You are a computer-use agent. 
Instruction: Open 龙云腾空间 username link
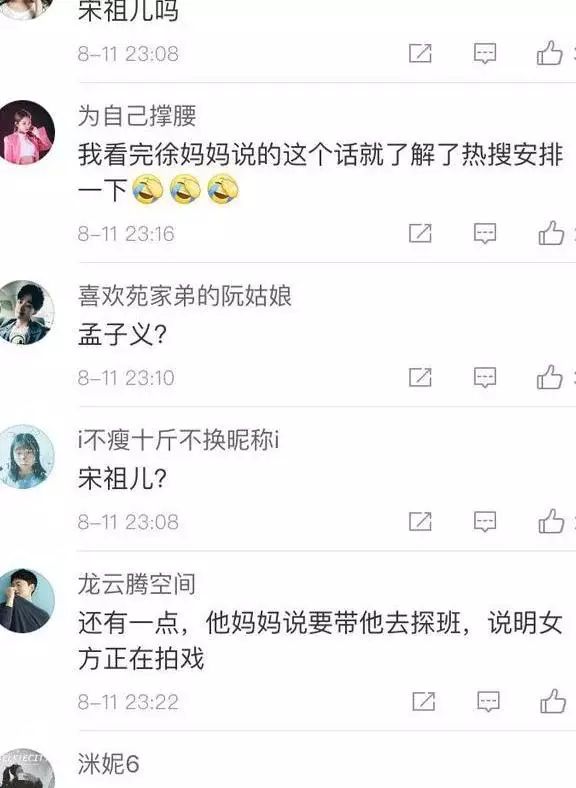click(137, 584)
